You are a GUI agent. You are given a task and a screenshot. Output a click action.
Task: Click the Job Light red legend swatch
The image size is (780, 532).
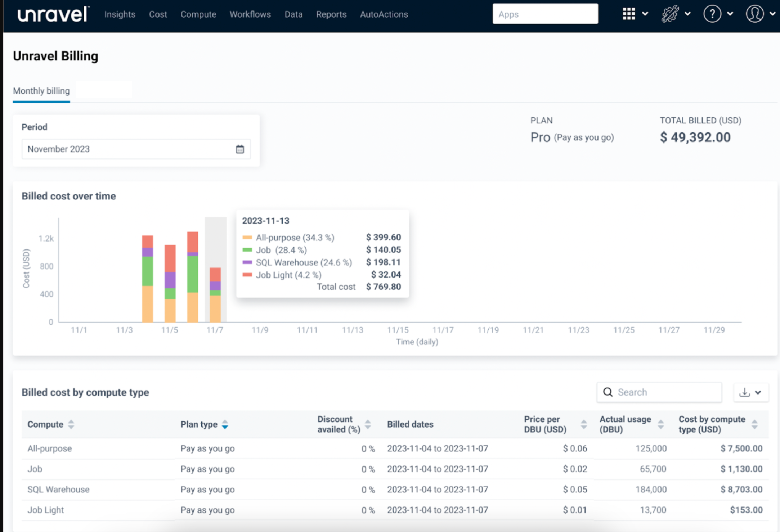247,275
